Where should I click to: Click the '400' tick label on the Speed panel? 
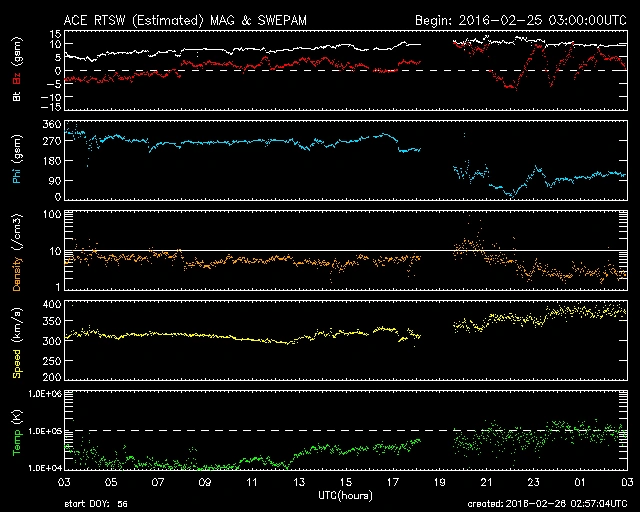52,305
